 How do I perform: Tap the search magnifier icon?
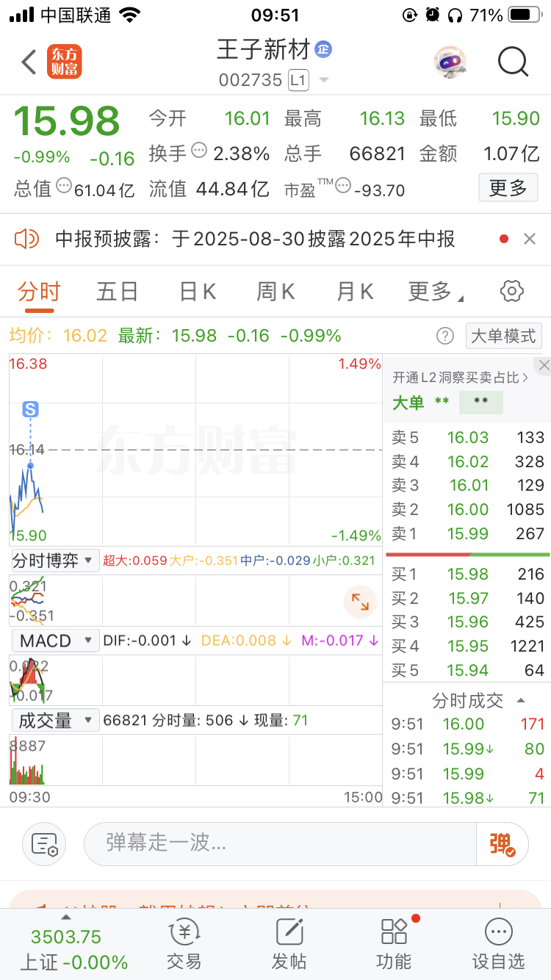pos(513,62)
